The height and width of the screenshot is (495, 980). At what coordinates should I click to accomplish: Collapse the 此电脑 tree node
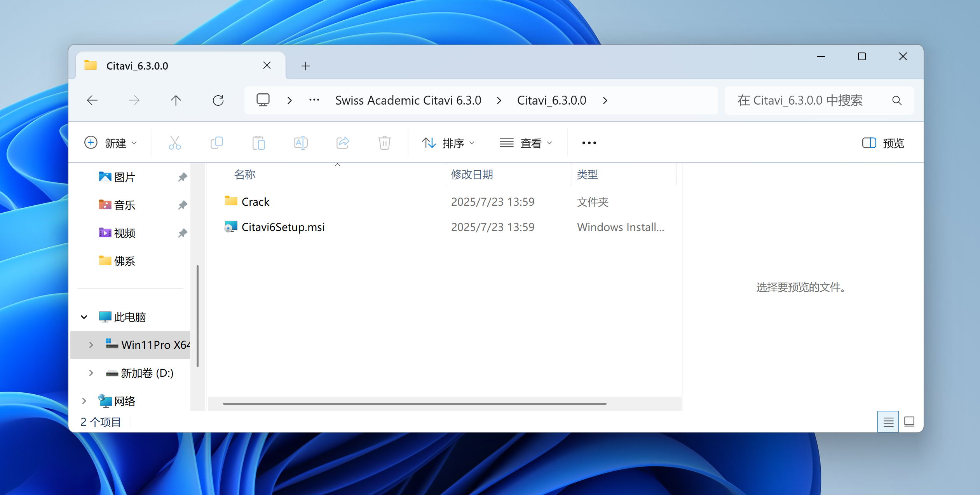tap(84, 317)
